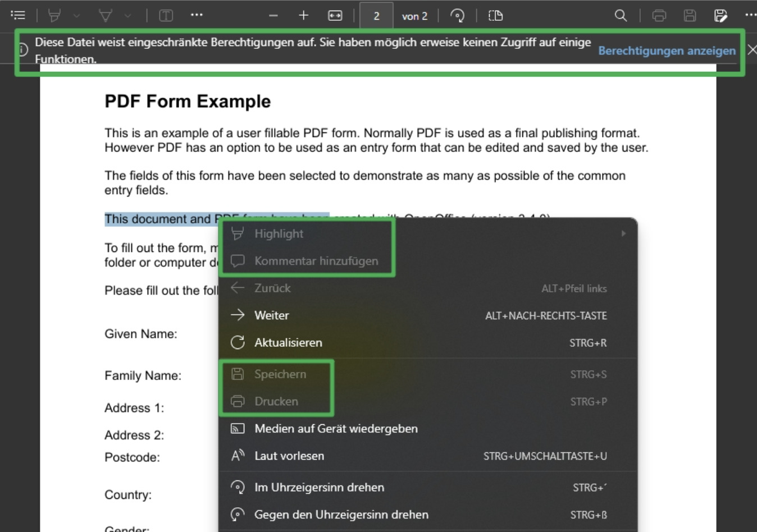Image resolution: width=757 pixels, height=532 pixels.
Task: Expand the highlight tool dropdown arrow
Action: click(77, 16)
